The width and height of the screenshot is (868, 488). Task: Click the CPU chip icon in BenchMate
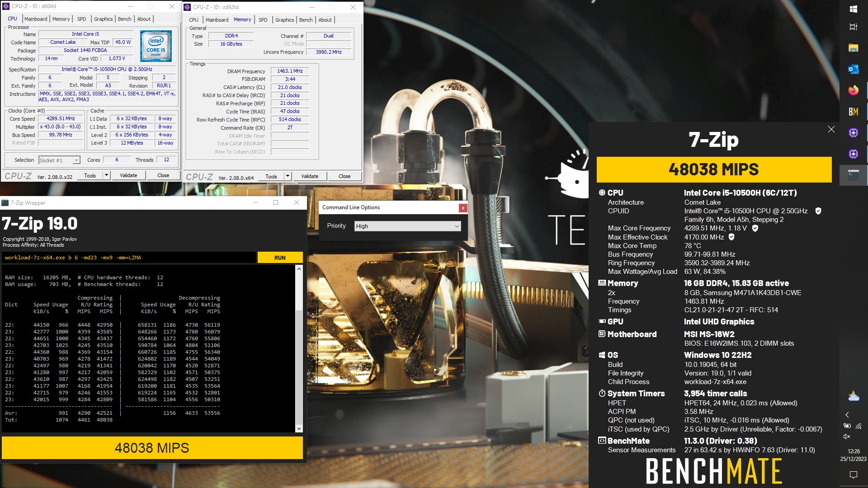[602, 193]
